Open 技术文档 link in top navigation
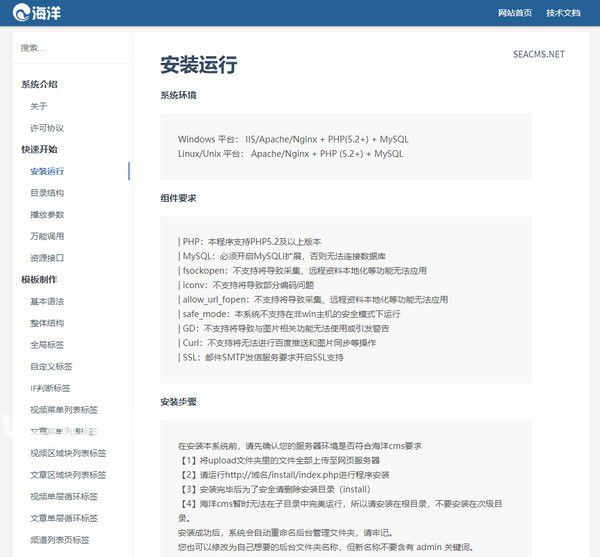600x557 pixels. click(x=563, y=13)
